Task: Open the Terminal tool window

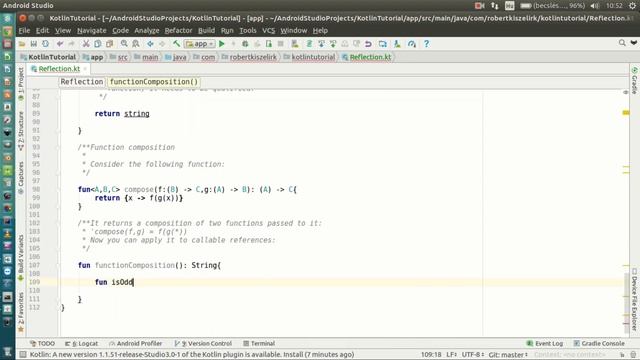Action: click(259, 344)
